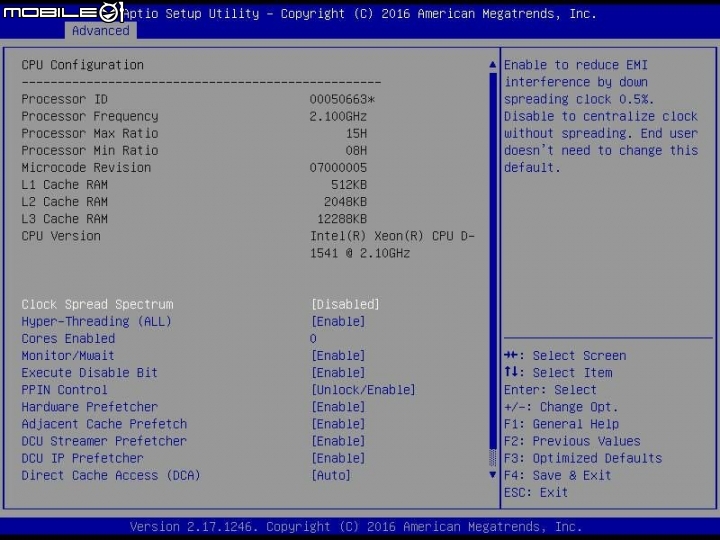This screenshot has height=540, width=720.
Task: Click the scroll down arrow
Action: tap(493, 474)
